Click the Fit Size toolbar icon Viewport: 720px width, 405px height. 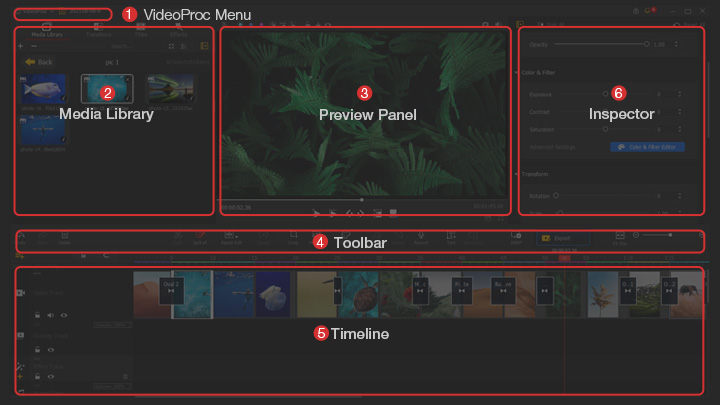(620, 238)
